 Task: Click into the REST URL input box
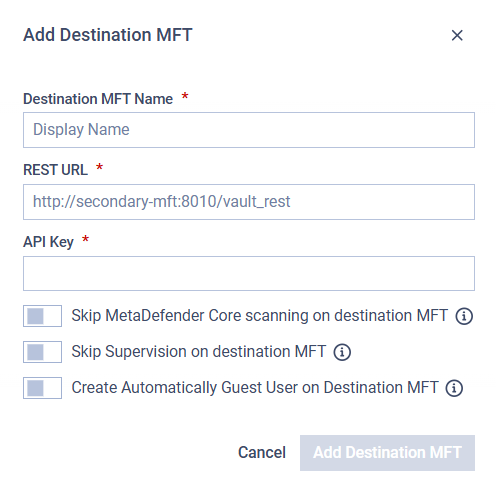click(249, 202)
